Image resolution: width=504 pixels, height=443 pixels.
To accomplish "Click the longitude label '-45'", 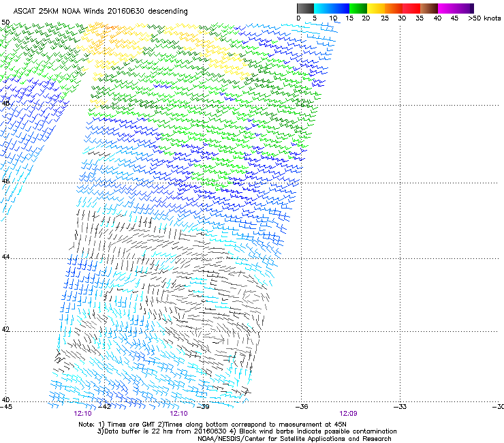I will point(6,407).
